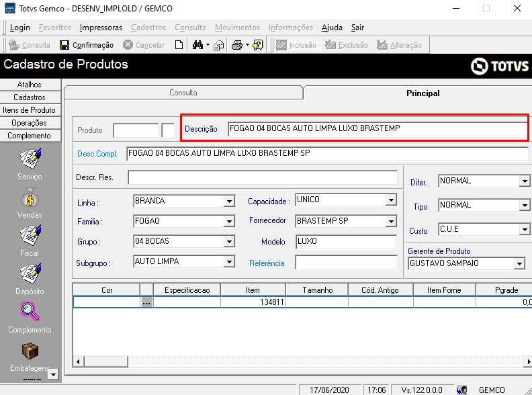Screen dimensions: 532x395
Task: Select the Principal tab
Action: [x=423, y=93]
